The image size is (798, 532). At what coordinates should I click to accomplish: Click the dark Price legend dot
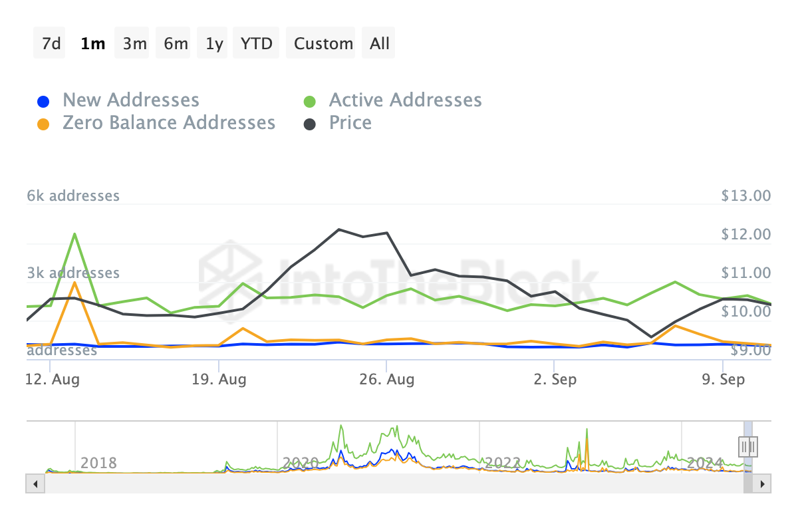(x=310, y=124)
